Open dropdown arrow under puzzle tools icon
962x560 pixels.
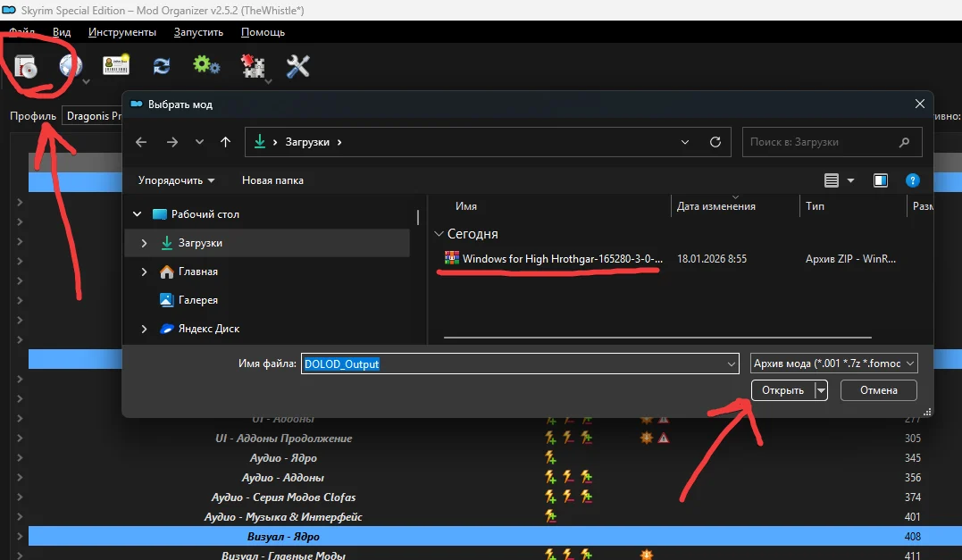(x=268, y=81)
